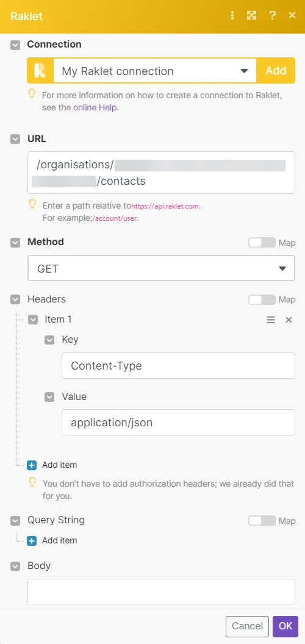Open the three-dot module options menu

point(232,16)
